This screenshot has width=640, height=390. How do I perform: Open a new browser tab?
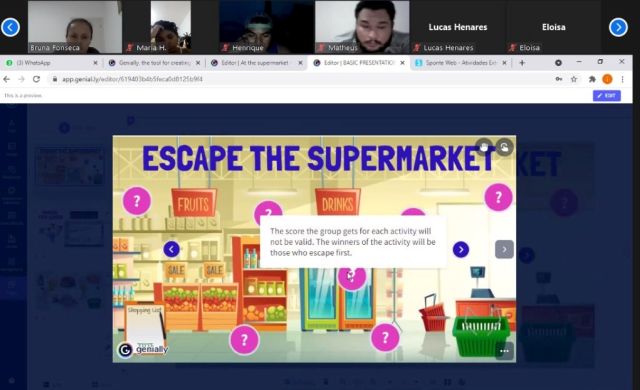pyautogui.click(x=522, y=63)
